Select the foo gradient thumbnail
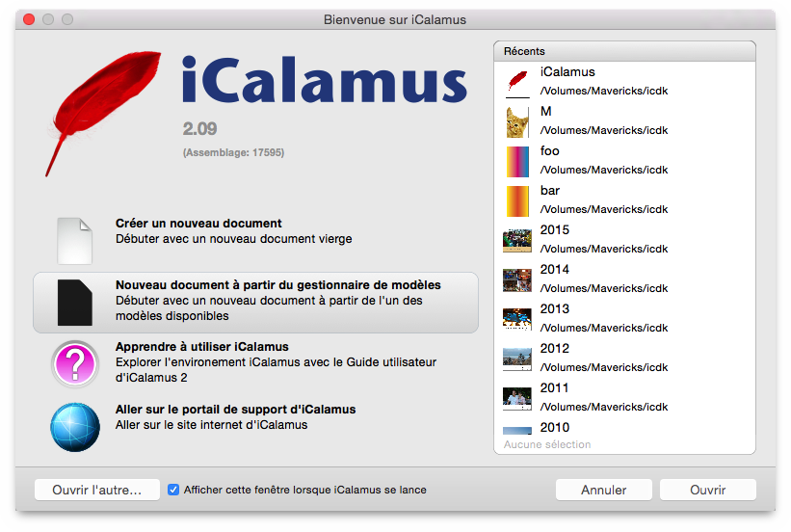 click(517, 162)
